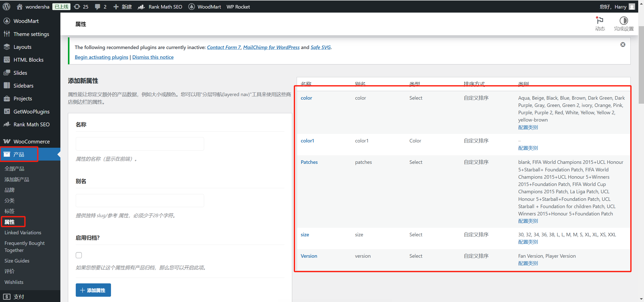Open the Patches attribute link
The height and width of the screenshot is (302, 644).
309,162
